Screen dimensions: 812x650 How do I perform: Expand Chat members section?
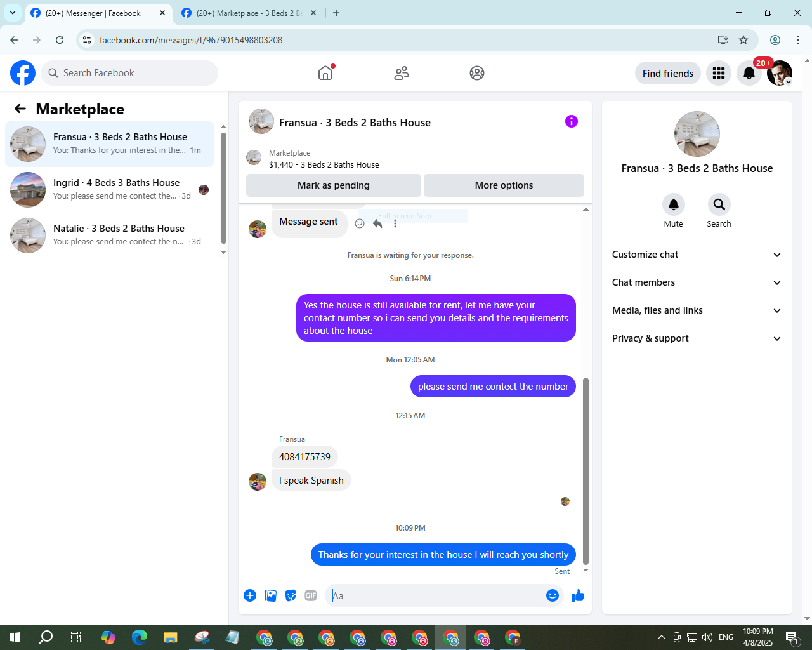click(x=697, y=282)
